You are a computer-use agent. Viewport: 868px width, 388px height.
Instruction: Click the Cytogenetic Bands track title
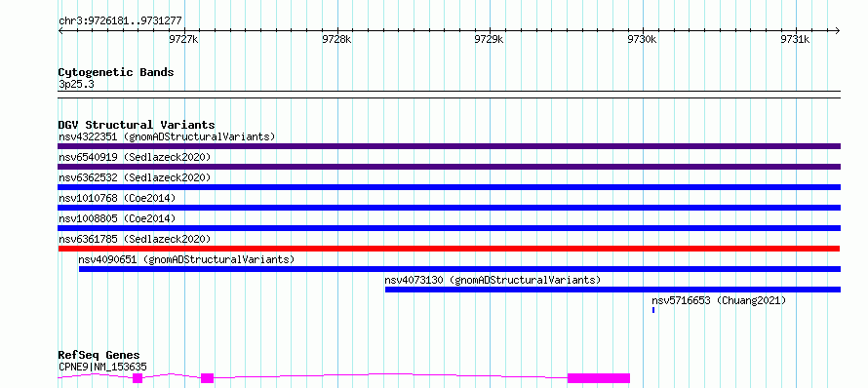pyautogui.click(x=116, y=72)
